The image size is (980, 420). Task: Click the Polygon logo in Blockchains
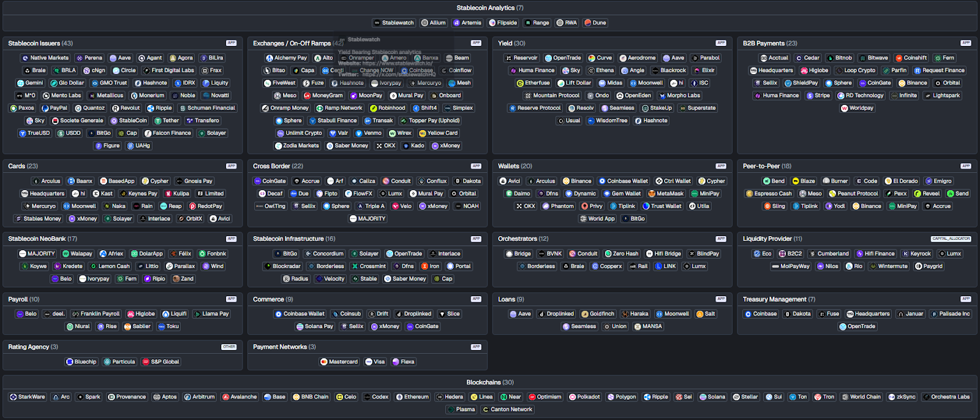coord(611,397)
